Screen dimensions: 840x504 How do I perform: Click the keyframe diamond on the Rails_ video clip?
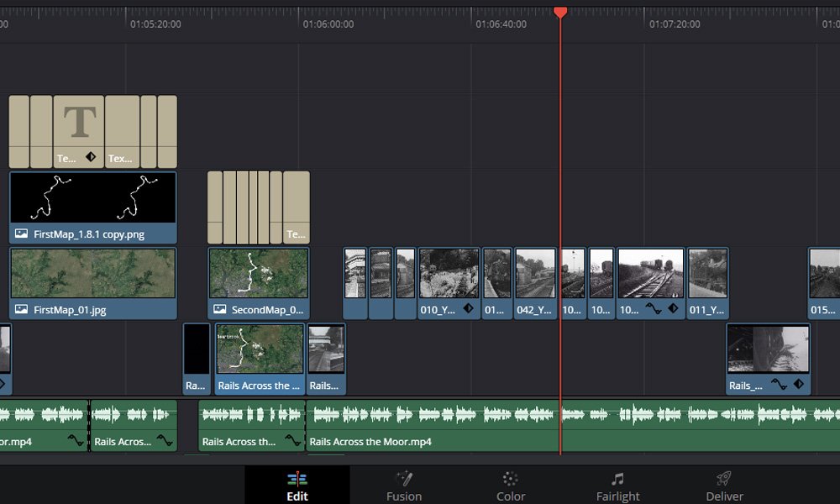pos(799,385)
